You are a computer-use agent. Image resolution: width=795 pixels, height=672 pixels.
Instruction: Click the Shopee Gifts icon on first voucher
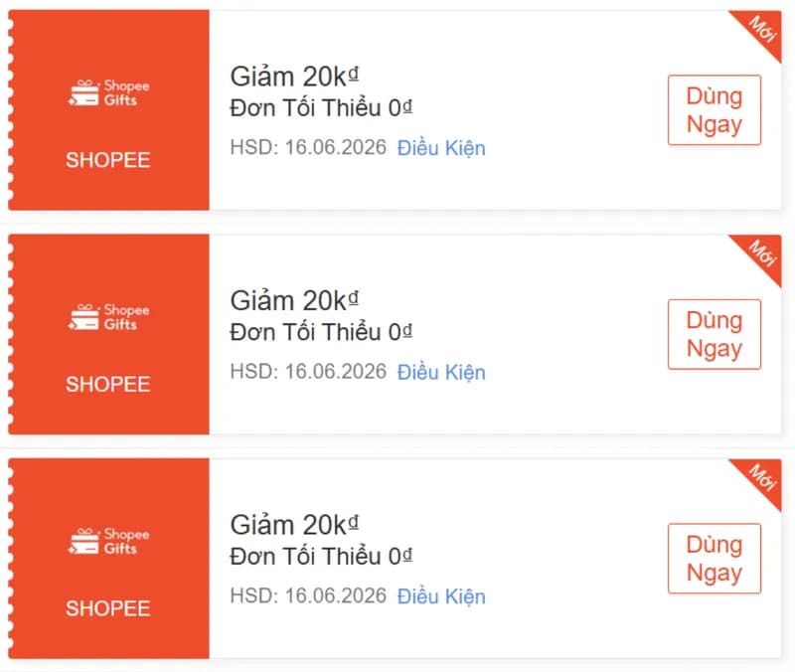click(x=107, y=93)
